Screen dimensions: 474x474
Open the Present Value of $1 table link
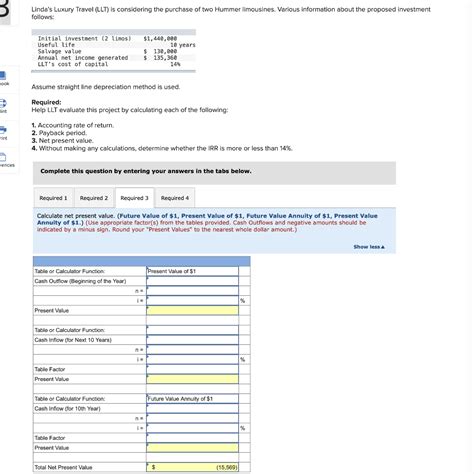(212, 216)
